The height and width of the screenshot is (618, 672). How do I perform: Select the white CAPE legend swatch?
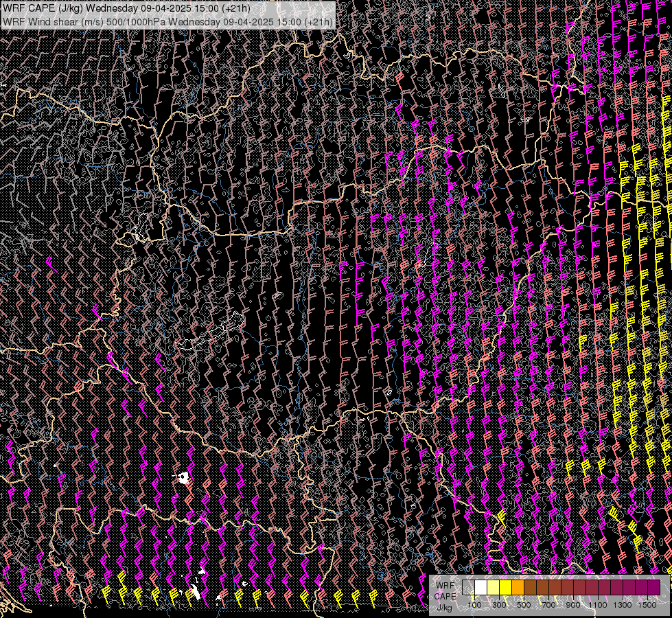481,587
